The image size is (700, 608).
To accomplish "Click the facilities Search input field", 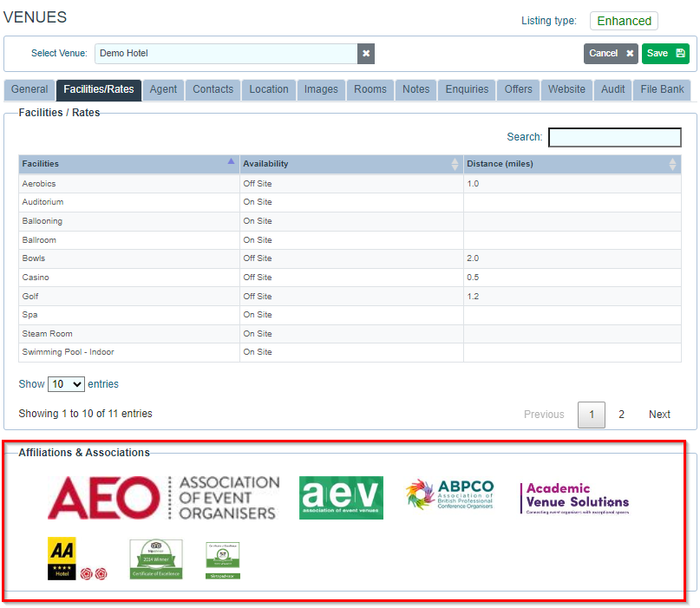I will point(615,137).
